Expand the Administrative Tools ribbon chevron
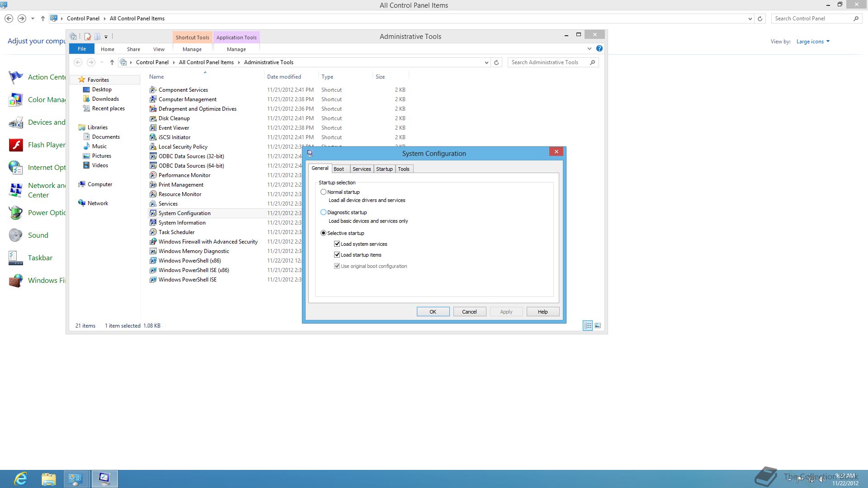The image size is (868, 488). (x=589, y=48)
